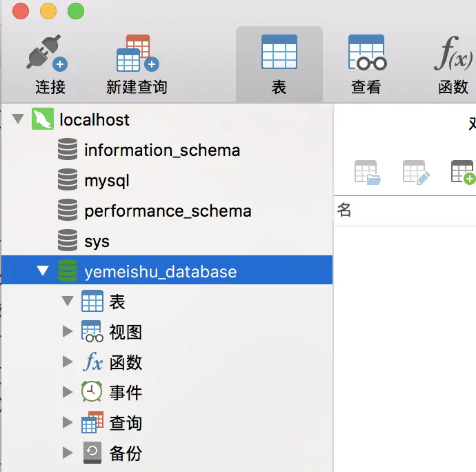Screen dimensions: 476x472
Task: Minimize window with yellow button
Action: coord(48,11)
